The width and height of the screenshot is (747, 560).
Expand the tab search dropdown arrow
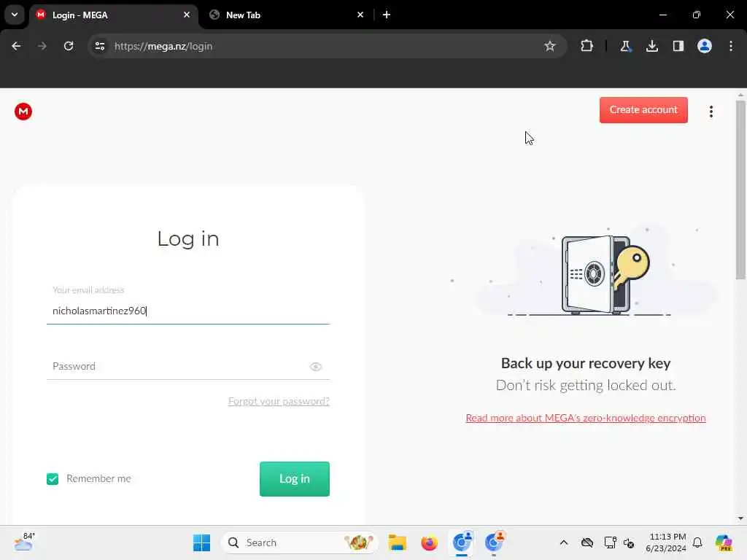(15, 15)
